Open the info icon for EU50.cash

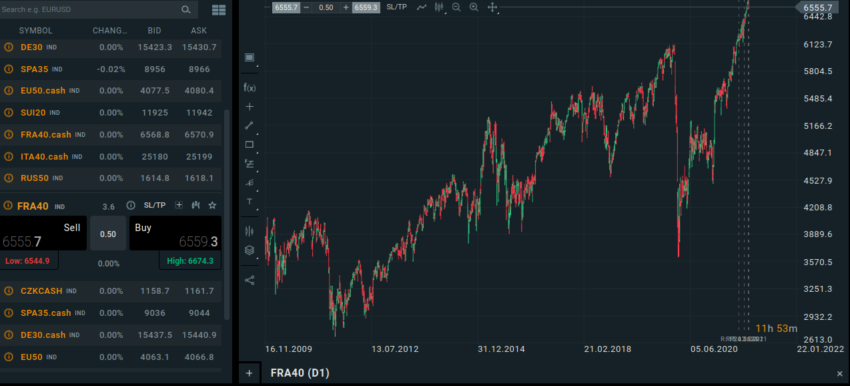click(x=8, y=91)
